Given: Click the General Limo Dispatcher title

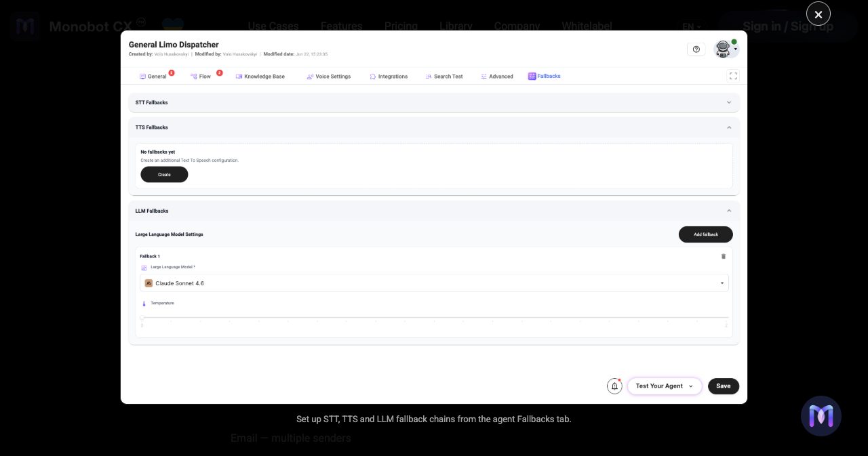Looking at the screenshot, I should (174, 45).
